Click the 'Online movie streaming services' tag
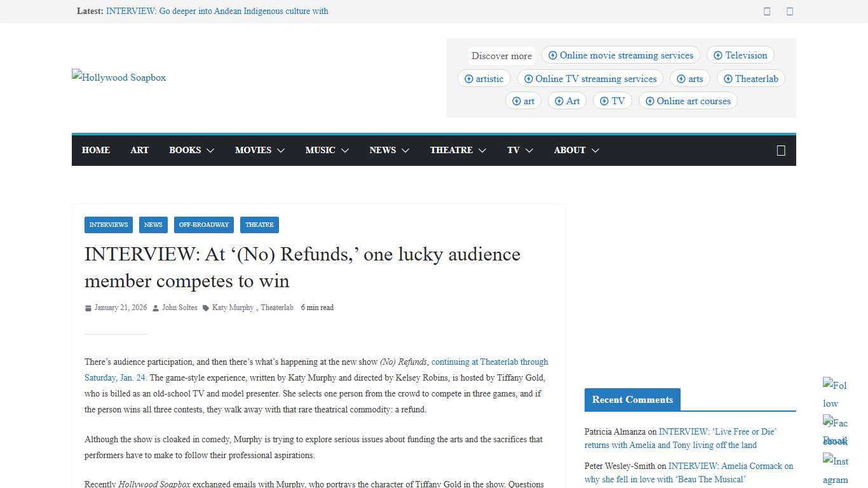The image size is (868, 488). click(620, 55)
